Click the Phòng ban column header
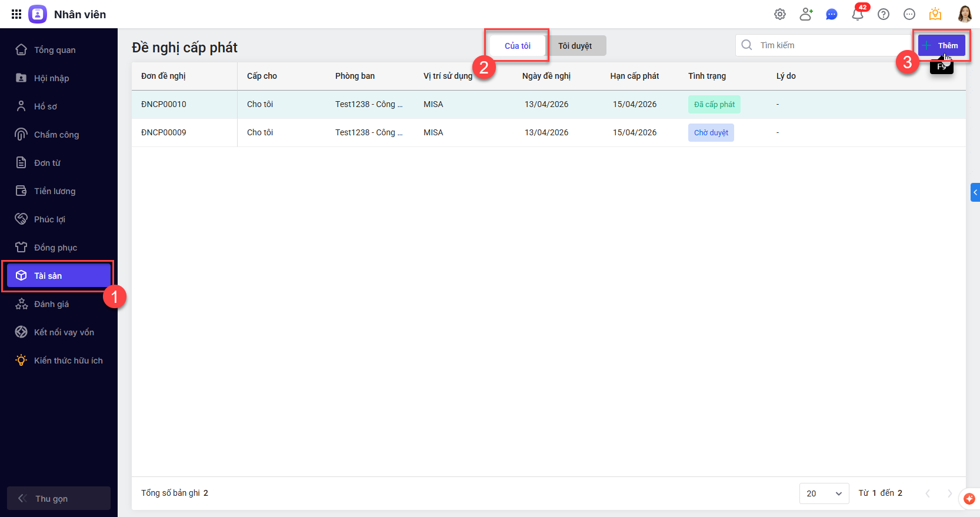The image size is (980, 517). pos(355,76)
